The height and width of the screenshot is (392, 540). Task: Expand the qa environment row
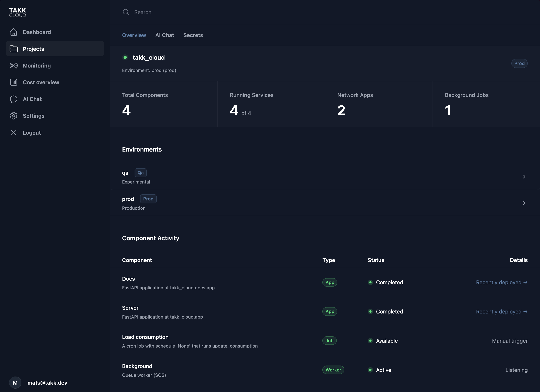click(524, 177)
